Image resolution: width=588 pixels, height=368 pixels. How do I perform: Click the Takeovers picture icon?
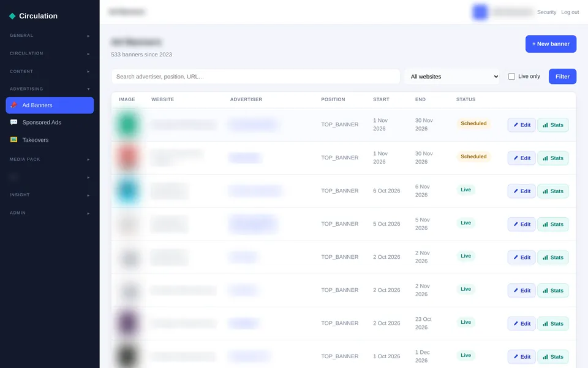[13, 140]
